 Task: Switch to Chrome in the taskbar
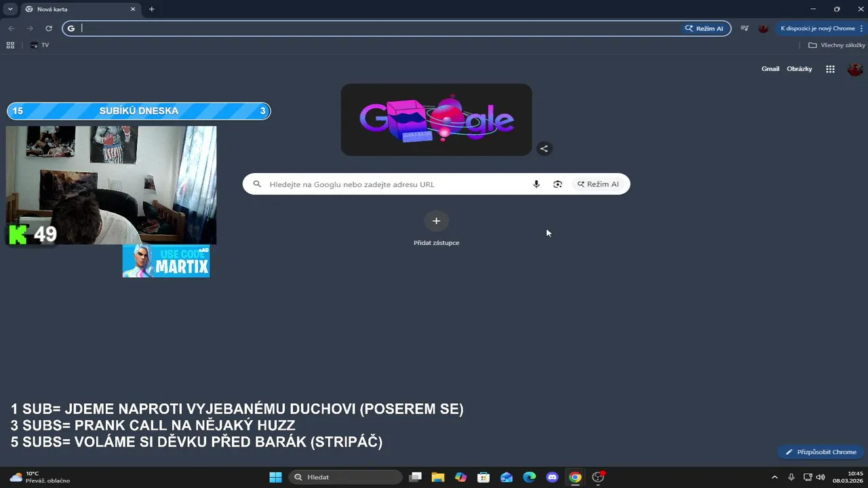[575, 477]
